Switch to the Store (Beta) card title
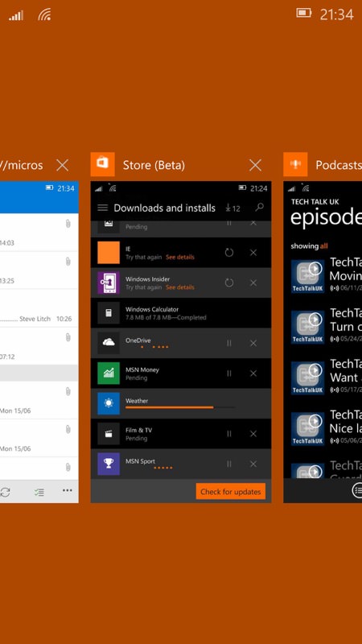Image resolution: width=362 pixels, height=644 pixels. [x=154, y=166]
